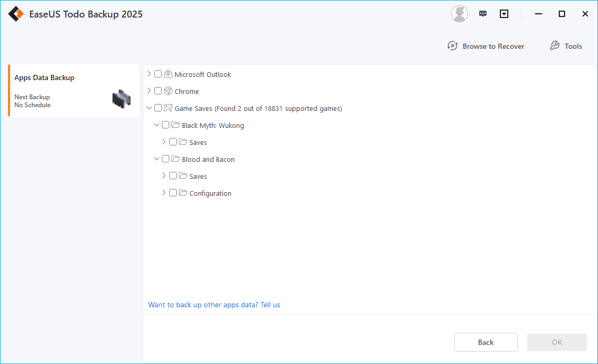The height and width of the screenshot is (364, 598).
Task: Close the EaseUS Todo Backup window
Action: click(585, 14)
